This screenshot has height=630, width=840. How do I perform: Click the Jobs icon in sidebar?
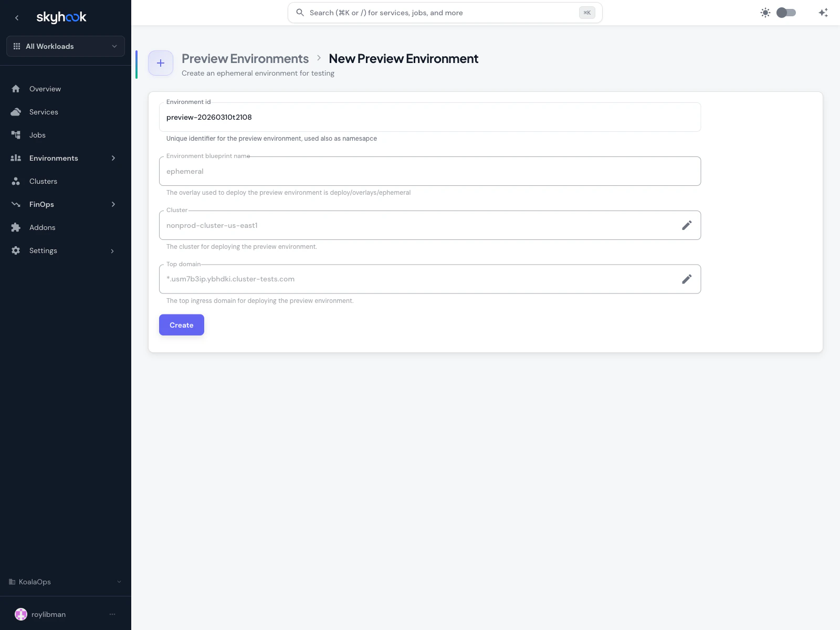point(16,135)
